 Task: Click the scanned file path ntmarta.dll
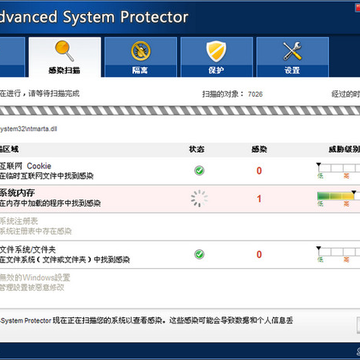29,129
